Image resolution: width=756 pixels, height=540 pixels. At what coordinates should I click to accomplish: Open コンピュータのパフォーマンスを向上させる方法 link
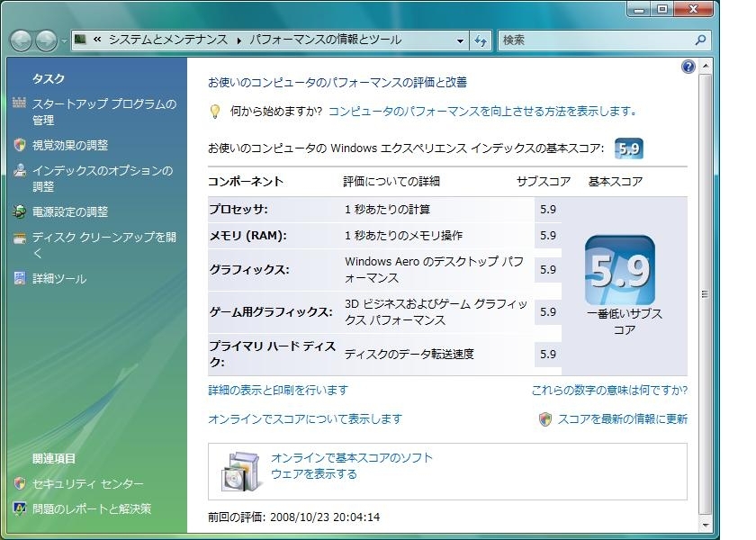pos(482,112)
